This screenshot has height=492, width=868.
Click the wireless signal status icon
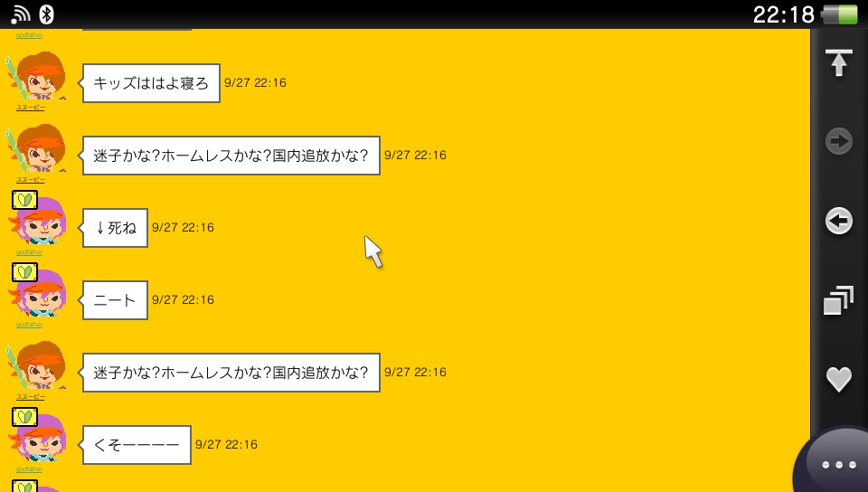point(21,14)
